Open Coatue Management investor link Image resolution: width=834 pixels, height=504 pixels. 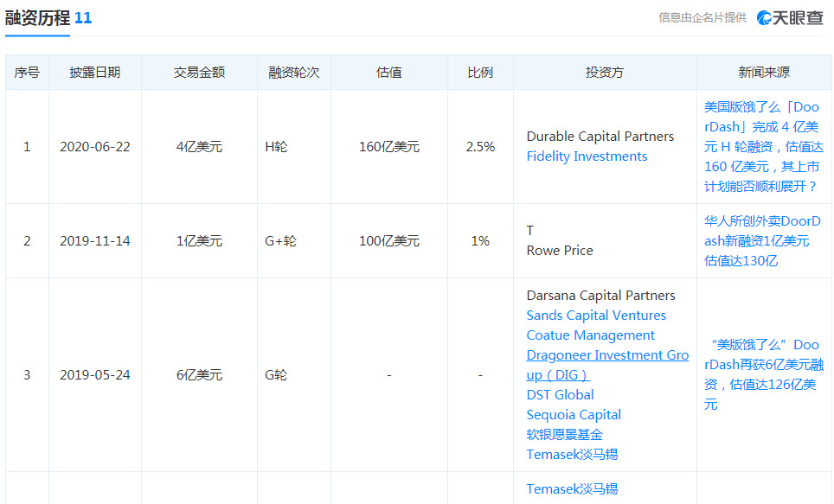coord(590,335)
